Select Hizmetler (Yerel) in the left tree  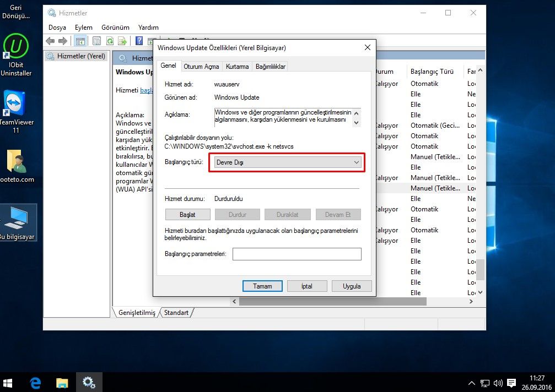pyautogui.click(x=83, y=56)
